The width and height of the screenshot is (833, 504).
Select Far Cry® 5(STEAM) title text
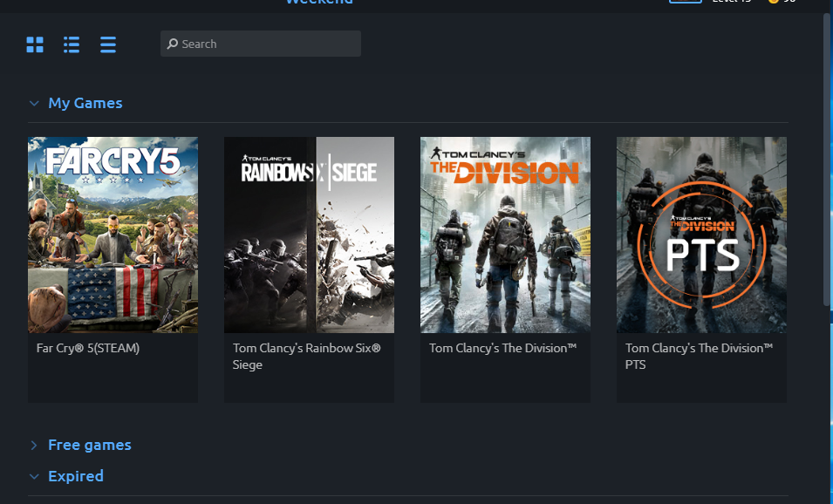pyautogui.click(x=88, y=349)
